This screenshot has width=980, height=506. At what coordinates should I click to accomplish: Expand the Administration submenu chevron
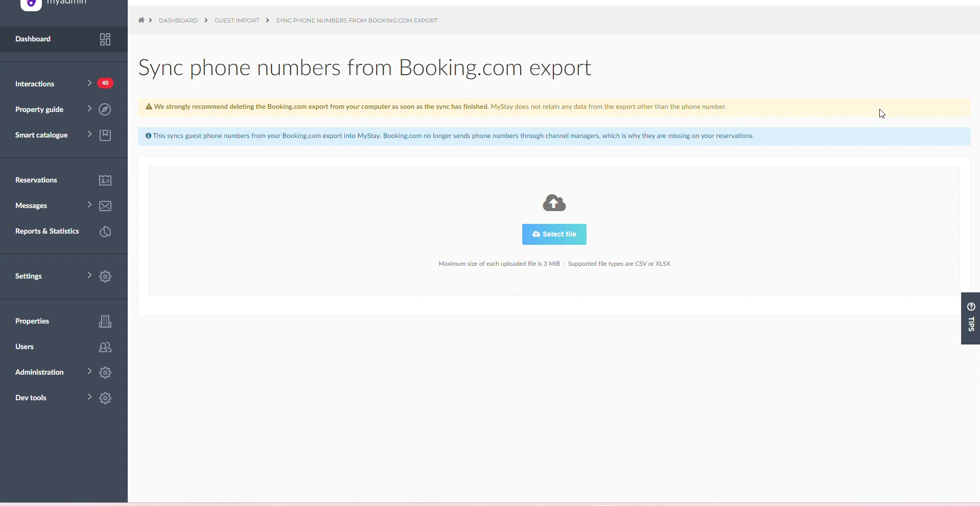(89, 371)
